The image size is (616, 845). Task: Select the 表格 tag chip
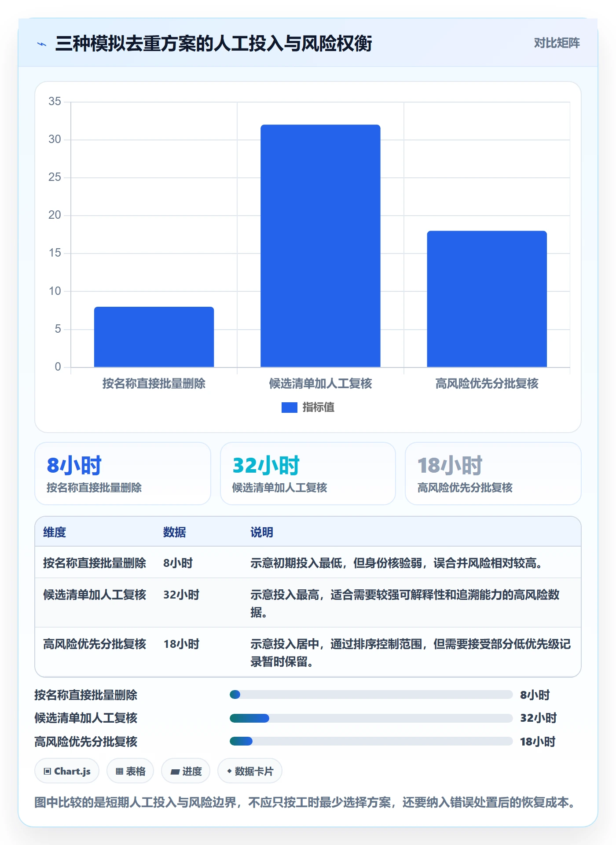(x=130, y=771)
